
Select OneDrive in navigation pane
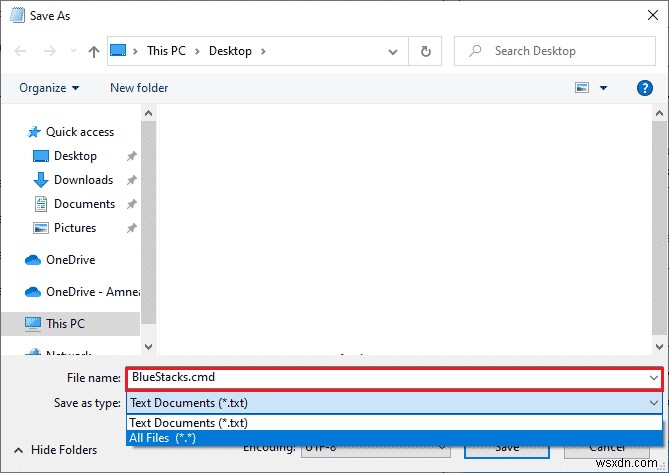(x=71, y=260)
